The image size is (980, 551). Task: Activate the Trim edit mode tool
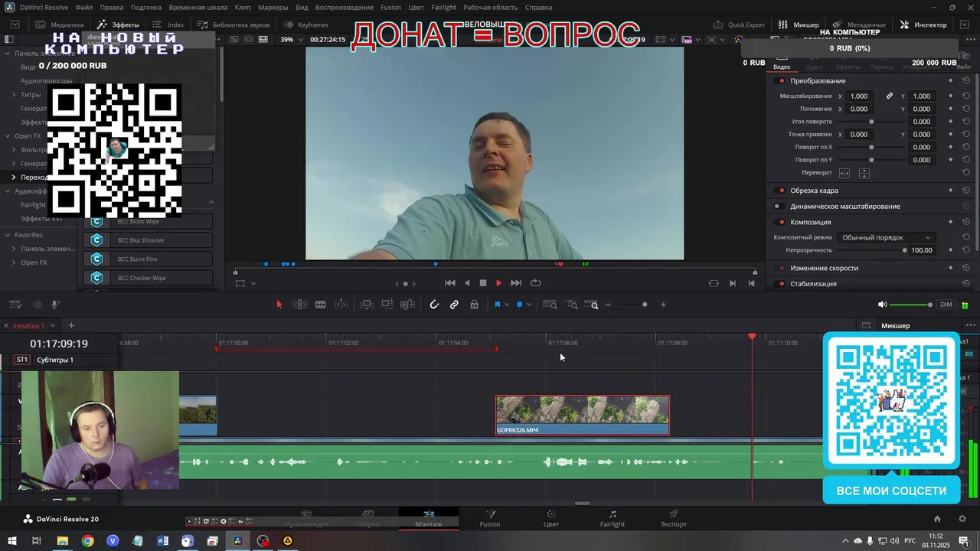pos(300,305)
